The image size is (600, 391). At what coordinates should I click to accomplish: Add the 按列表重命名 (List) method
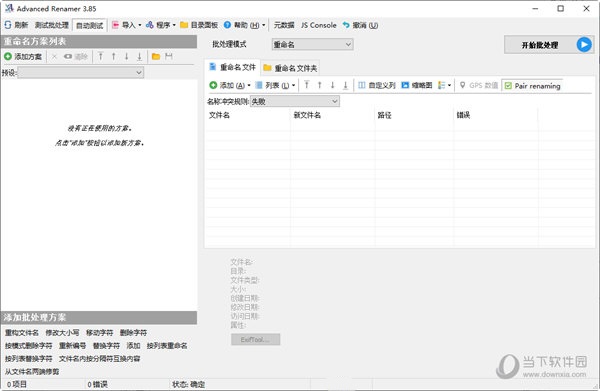(x=167, y=346)
